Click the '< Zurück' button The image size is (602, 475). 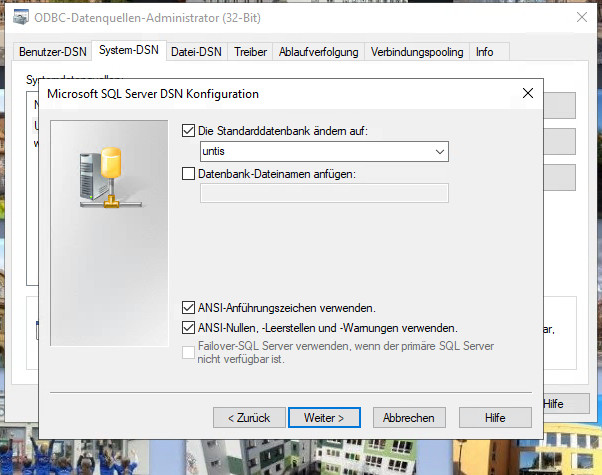[249, 417]
